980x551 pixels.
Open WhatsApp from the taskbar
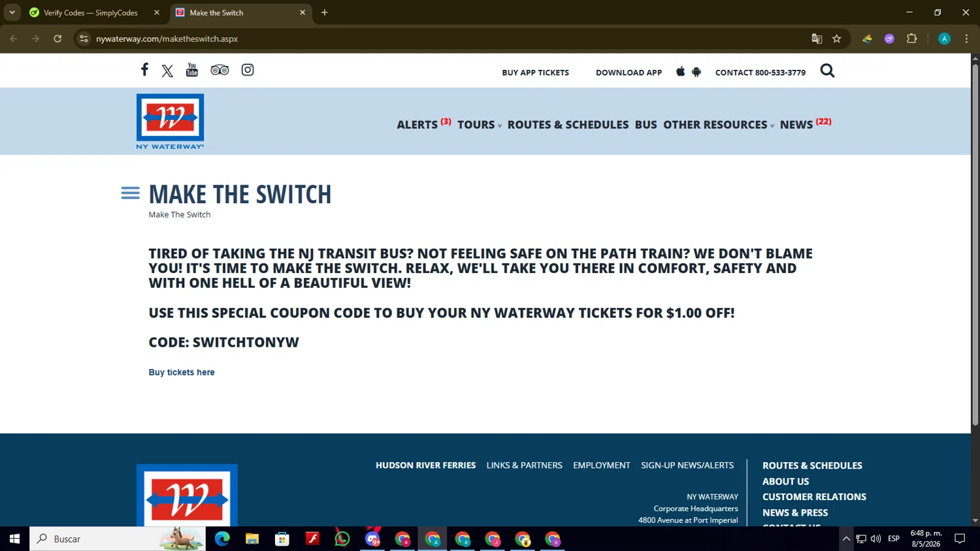click(x=342, y=539)
